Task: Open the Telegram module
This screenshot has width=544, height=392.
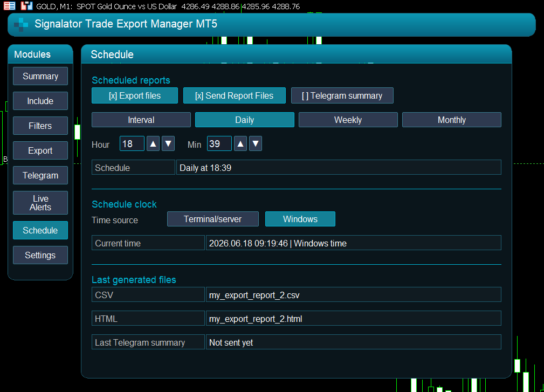Action: pyautogui.click(x=40, y=175)
